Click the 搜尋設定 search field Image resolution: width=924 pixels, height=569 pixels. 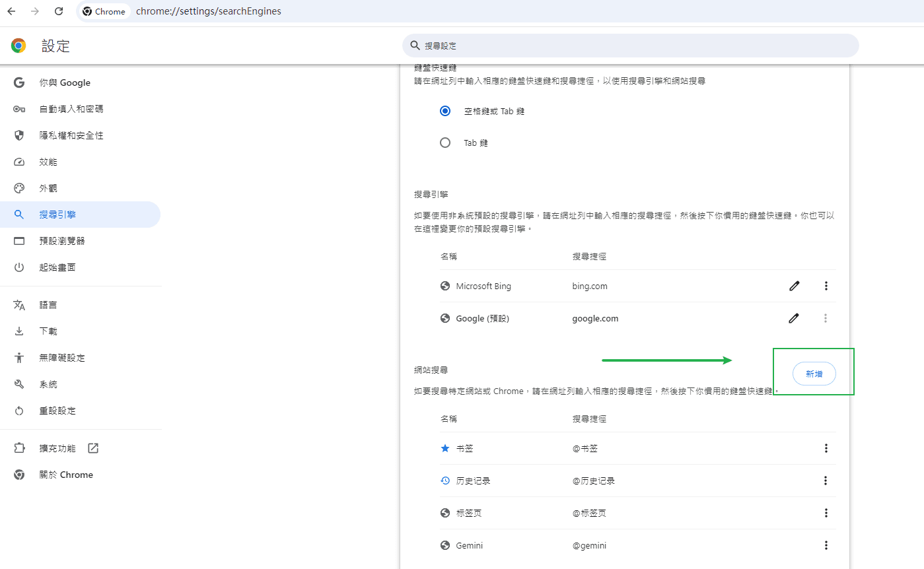point(631,46)
